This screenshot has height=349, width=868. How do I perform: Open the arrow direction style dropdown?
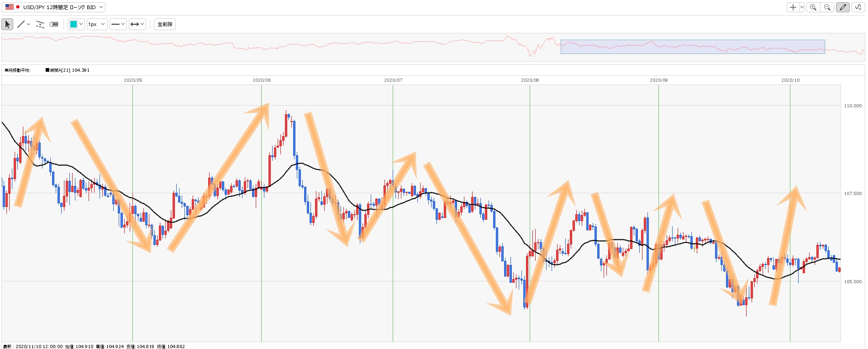[x=137, y=24]
